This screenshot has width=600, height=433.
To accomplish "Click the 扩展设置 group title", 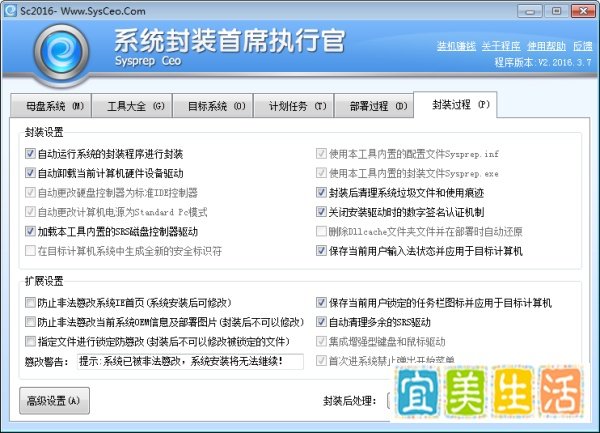I will pyautogui.click(x=44, y=281).
